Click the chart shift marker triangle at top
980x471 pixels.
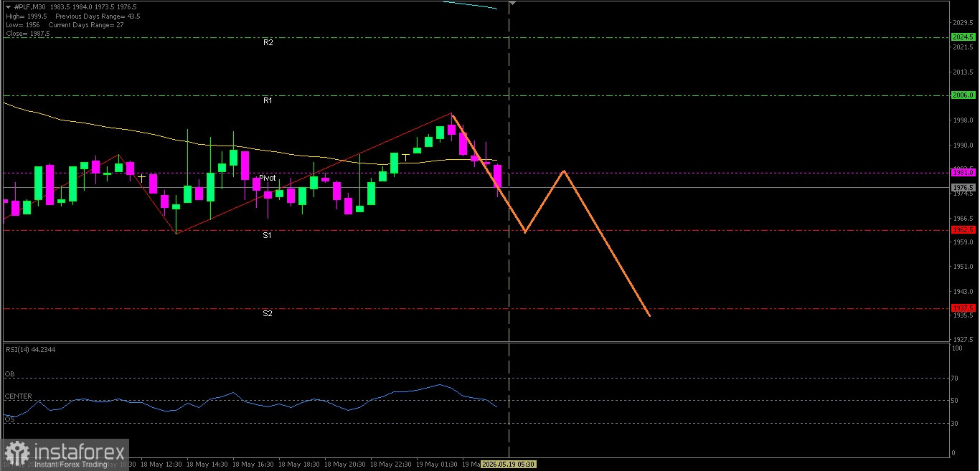coord(512,3)
